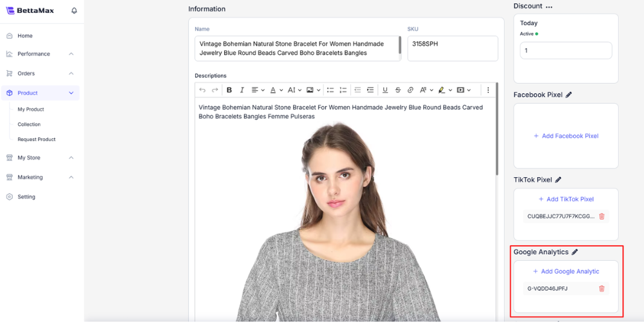
Task: Open the font color dropdown arrow
Action: [x=281, y=90]
